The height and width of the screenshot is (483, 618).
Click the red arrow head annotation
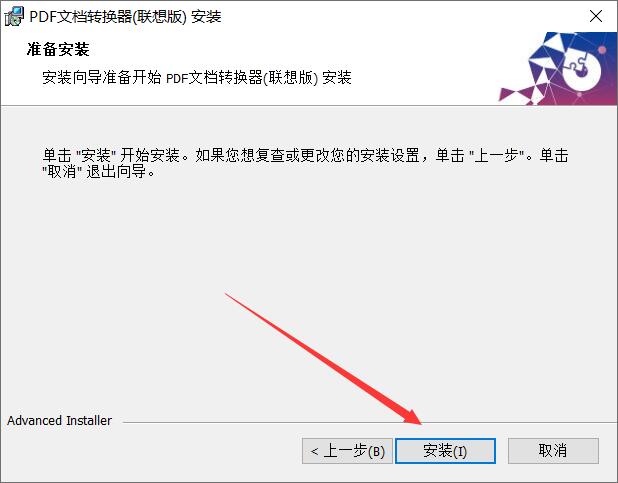point(412,418)
